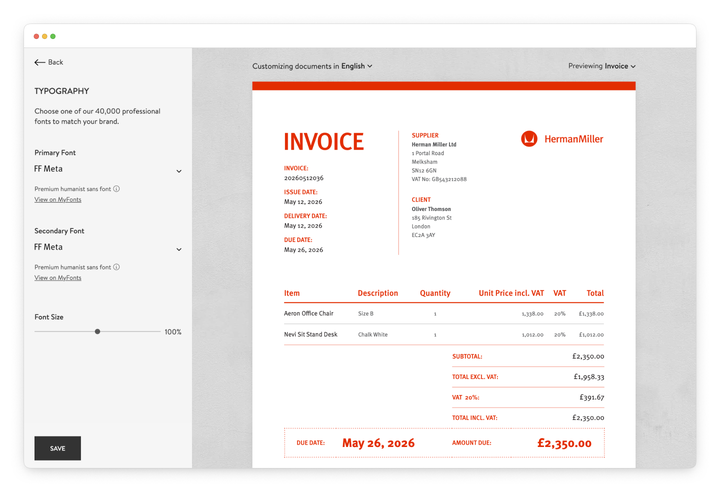Click the bold £2,350.00 amount due
Viewport: 720px width, 492px height.
click(x=564, y=443)
